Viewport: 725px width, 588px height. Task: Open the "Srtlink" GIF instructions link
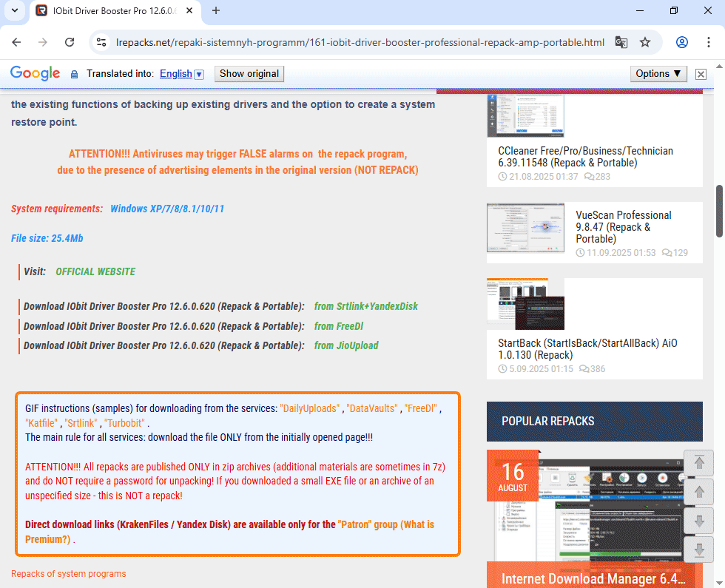(x=81, y=423)
